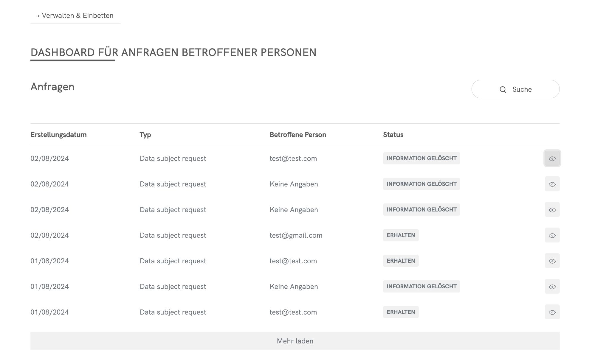The image size is (589, 364).
Task: View second request dated 02/08/2024
Action: click(552, 184)
